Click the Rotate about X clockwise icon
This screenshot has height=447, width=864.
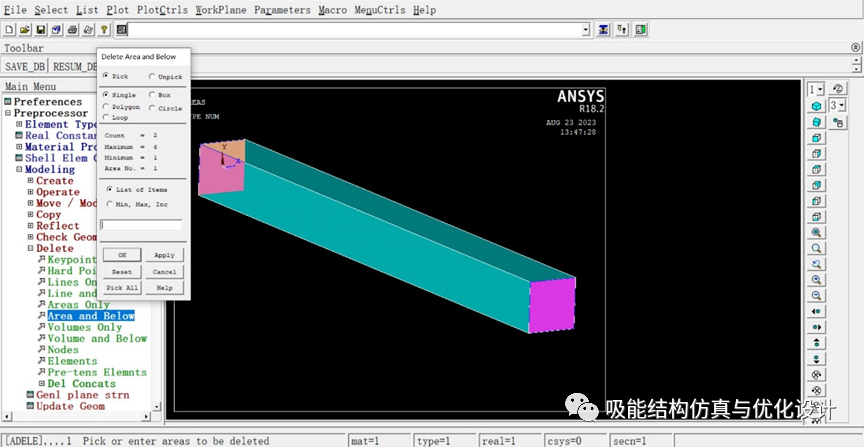coord(817,375)
